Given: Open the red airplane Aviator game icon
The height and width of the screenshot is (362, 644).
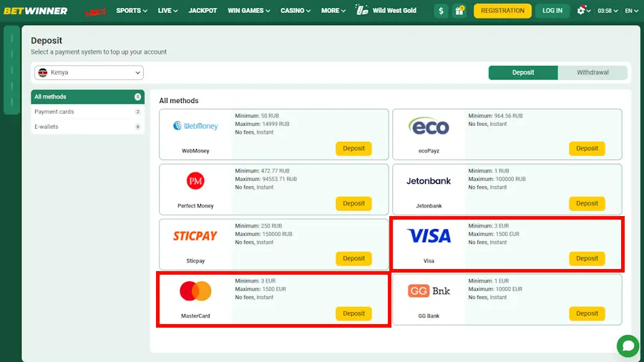Looking at the screenshot, I should (95, 11).
